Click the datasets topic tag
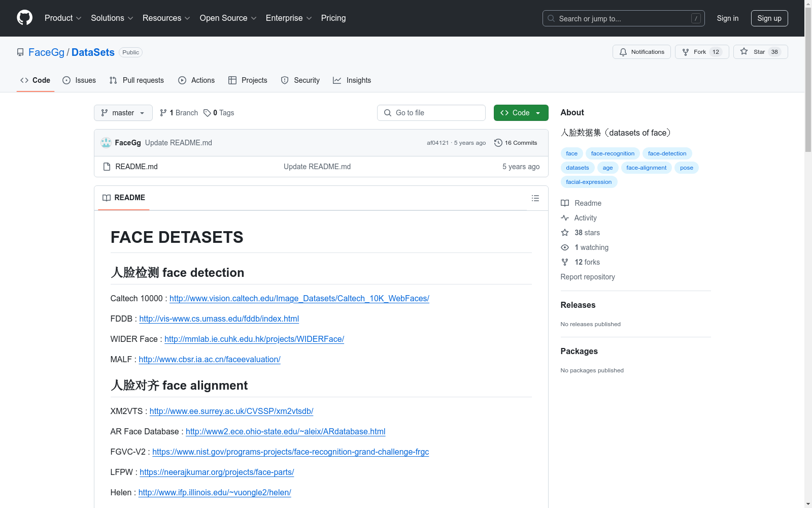 [578, 168]
